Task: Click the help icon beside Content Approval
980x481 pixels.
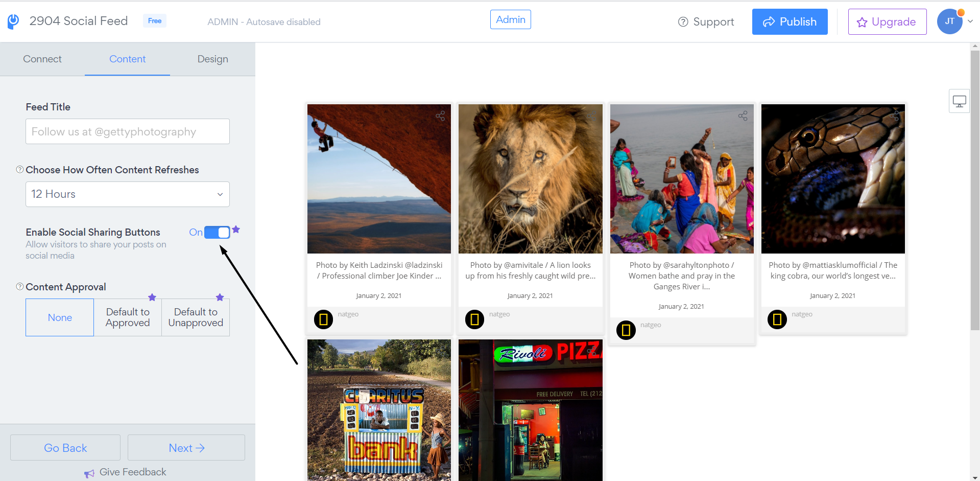Action: (x=20, y=287)
